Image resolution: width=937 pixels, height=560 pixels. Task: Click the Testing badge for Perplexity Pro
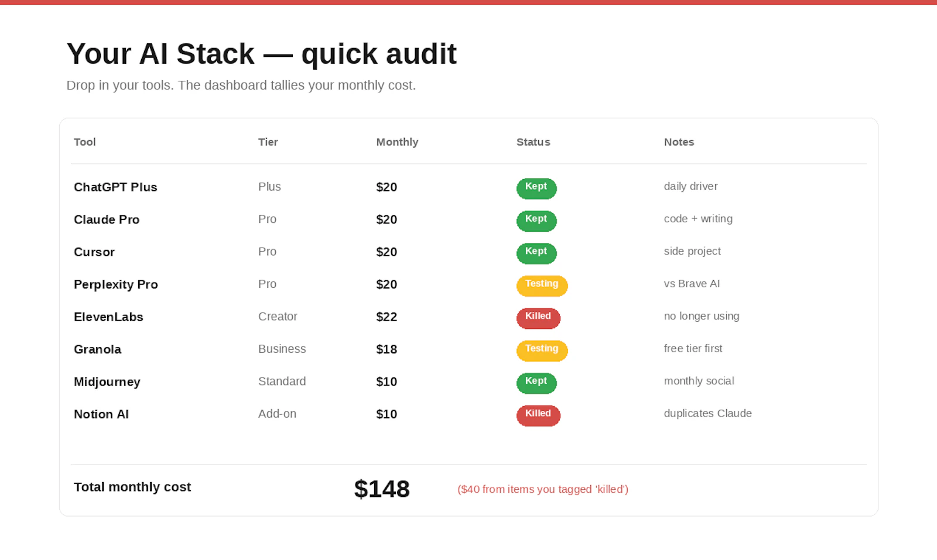coord(542,286)
